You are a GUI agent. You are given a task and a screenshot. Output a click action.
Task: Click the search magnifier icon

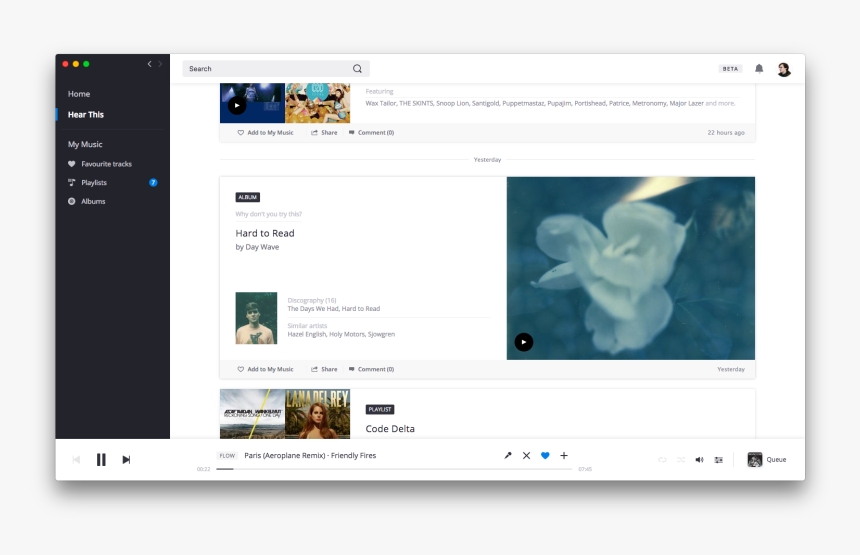pyautogui.click(x=357, y=69)
